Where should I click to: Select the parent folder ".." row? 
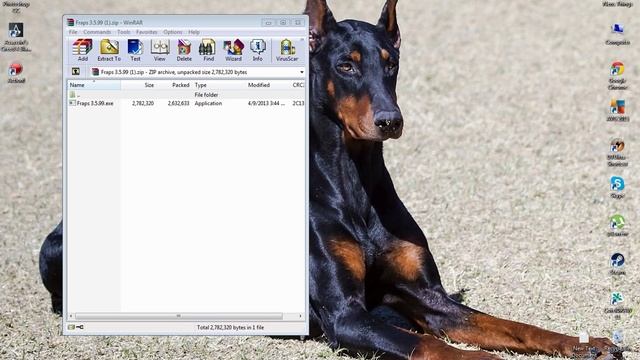coord(186,95)
